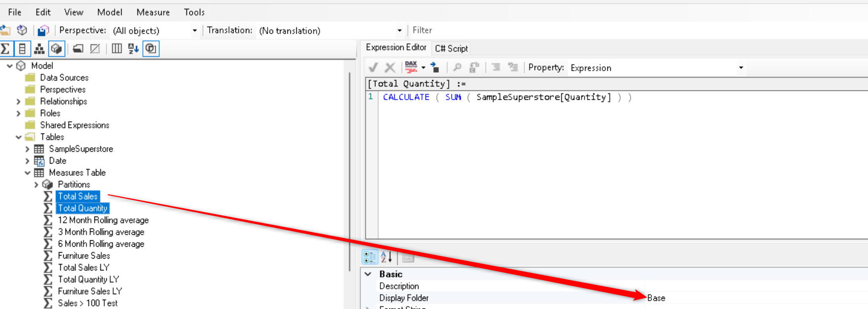Select the Total Sales measure
Screen dimensions: 868x309
[x=78, y=196]
